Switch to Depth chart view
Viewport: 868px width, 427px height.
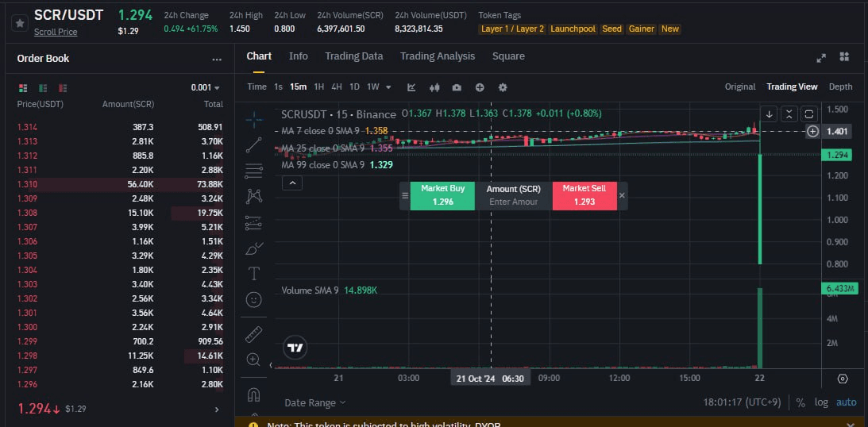[840, 87]
